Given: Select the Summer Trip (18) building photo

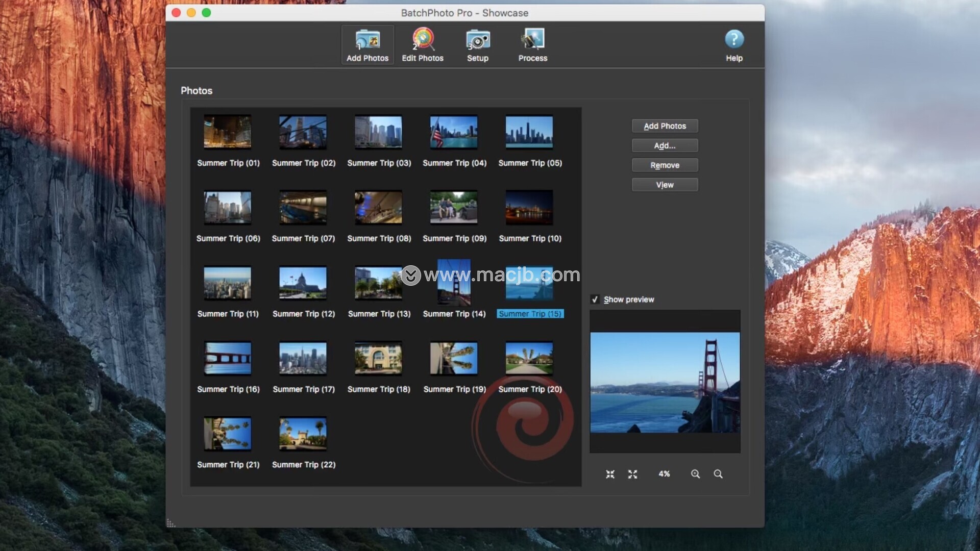Looking at the screenshot, I should pyautogui.click(x=378, y=358).
